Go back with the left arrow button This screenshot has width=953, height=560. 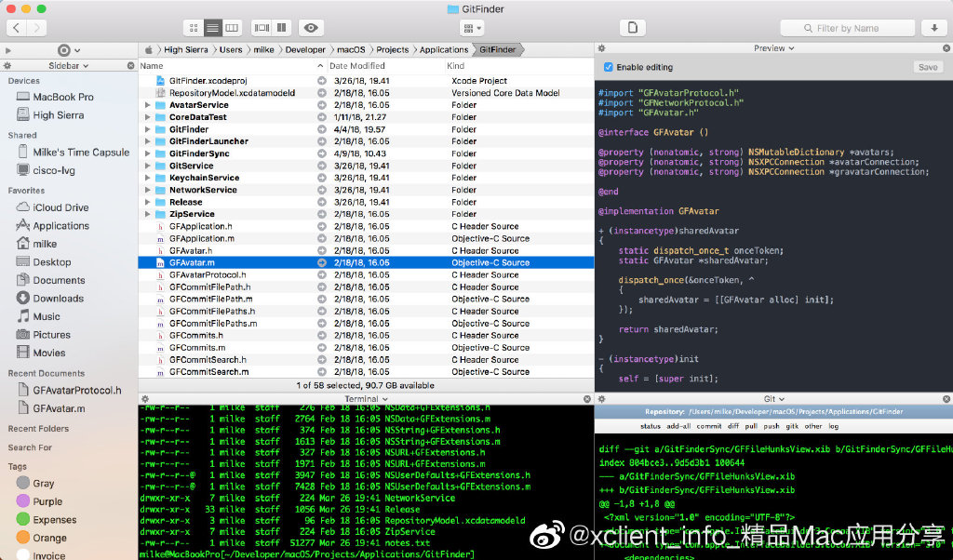coord(17,27)
